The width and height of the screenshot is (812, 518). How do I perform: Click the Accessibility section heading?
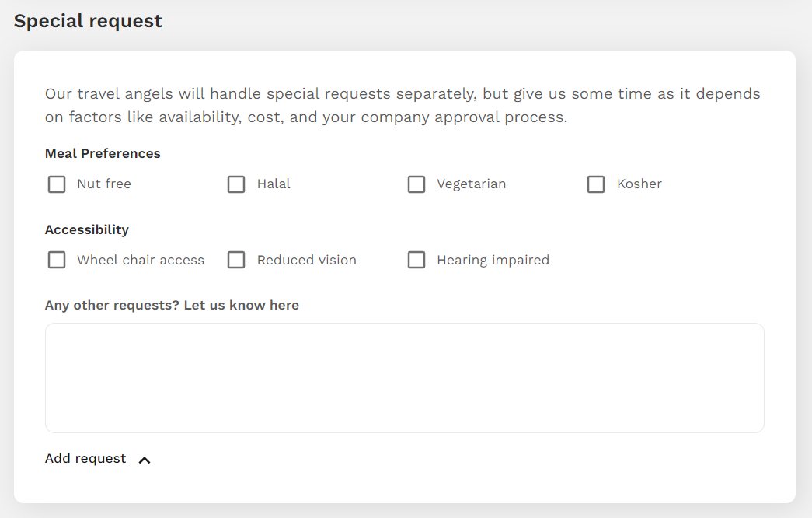(87, 229)
